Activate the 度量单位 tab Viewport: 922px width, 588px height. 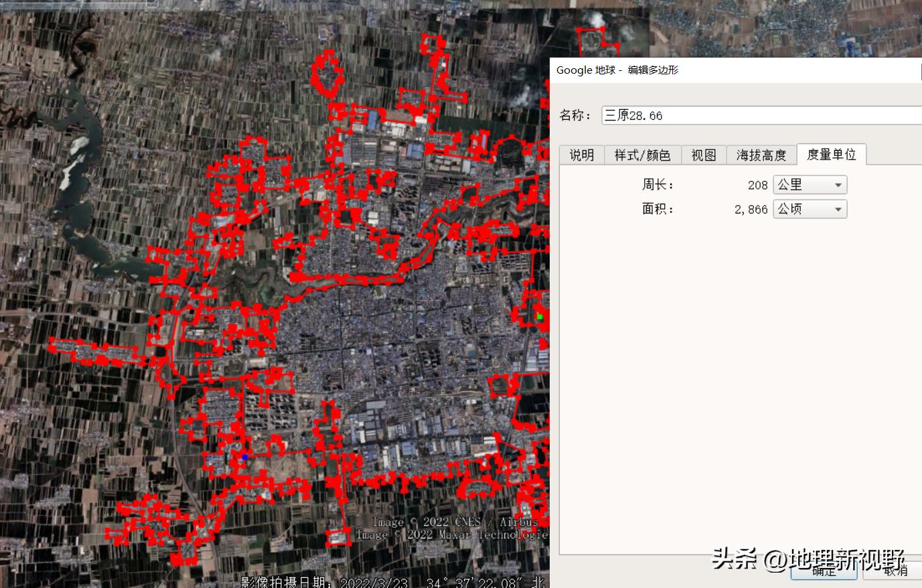point(832,154)
